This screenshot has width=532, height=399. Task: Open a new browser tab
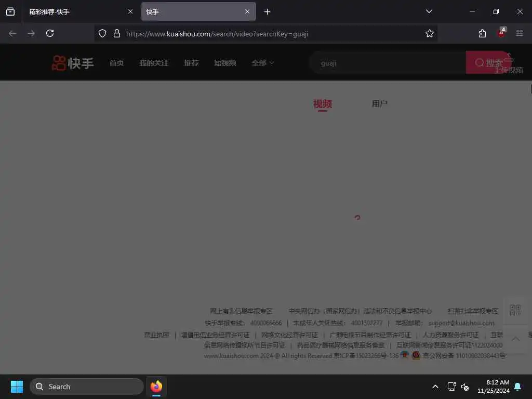pyautogui.click(x=268, y=12)
